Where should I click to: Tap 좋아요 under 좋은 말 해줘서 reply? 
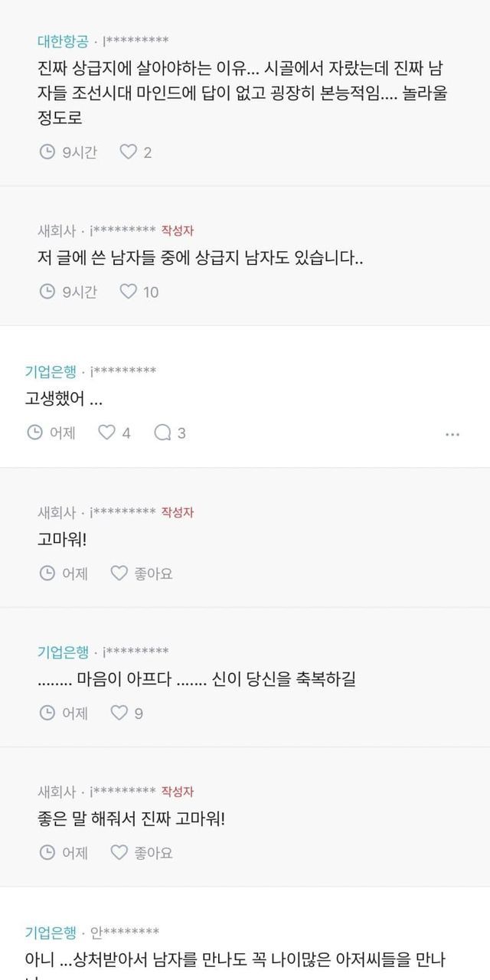pos(119,852)
